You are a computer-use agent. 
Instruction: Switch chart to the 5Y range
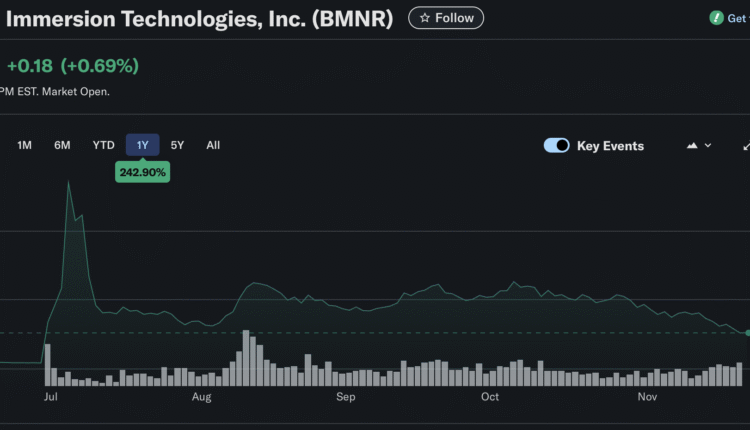pos(177,145)
